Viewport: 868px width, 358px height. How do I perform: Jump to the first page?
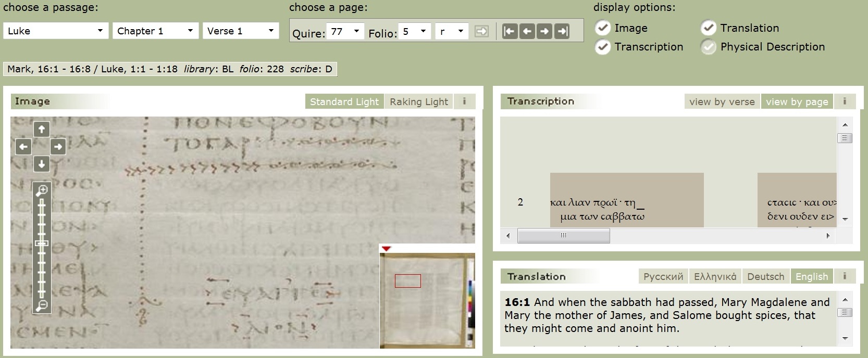click(x=509, y=31)
